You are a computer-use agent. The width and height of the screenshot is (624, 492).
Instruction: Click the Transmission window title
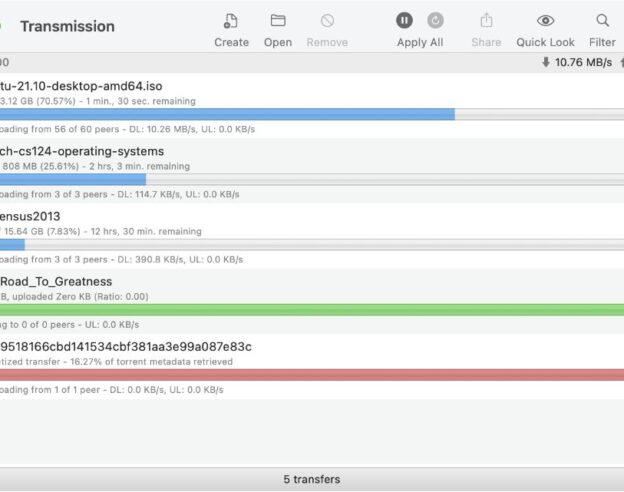point(67,26)
